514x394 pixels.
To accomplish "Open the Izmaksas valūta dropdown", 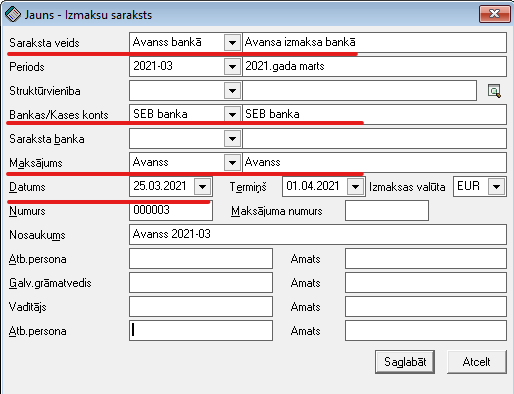I will click(496, 187).
